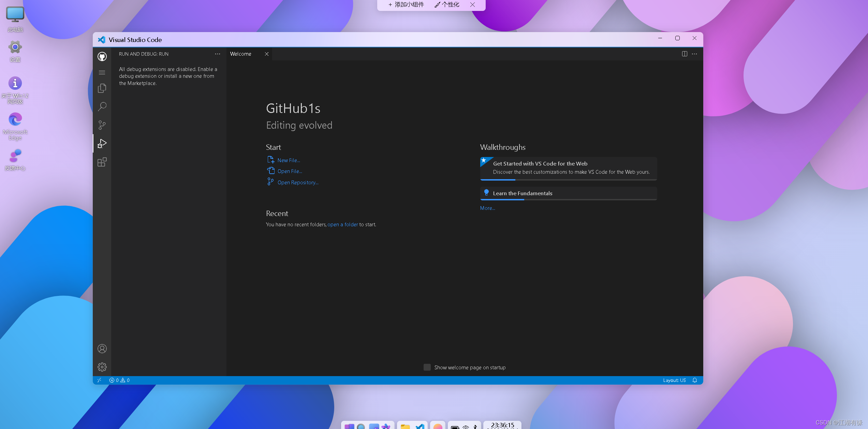Screen dimensions: 868x429
Task: Open the Search view in the activity bar
Action: click(x=102, y=106)
